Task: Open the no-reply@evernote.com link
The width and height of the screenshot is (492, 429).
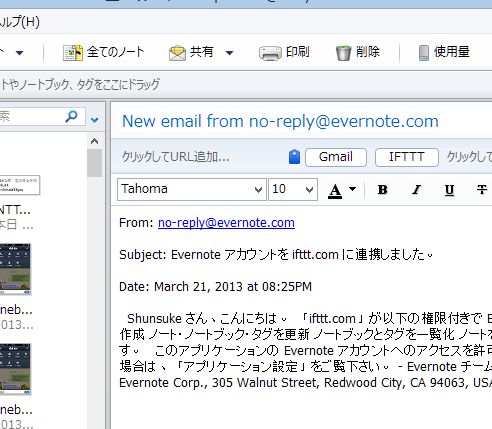Action: click(226, 223)
